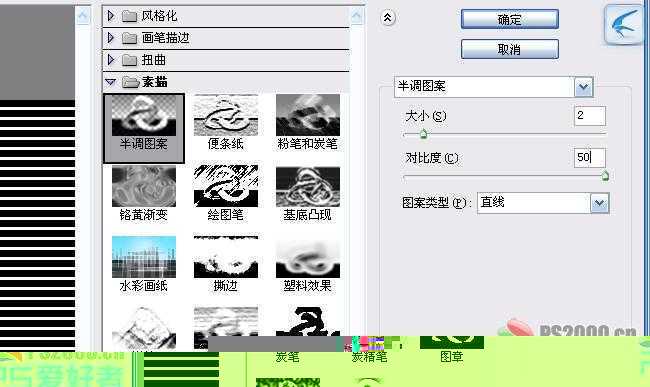Select the 铬黄渐变 filter thumbnail
The height and width of the screenshot is (387, 650).
point(143,186)
